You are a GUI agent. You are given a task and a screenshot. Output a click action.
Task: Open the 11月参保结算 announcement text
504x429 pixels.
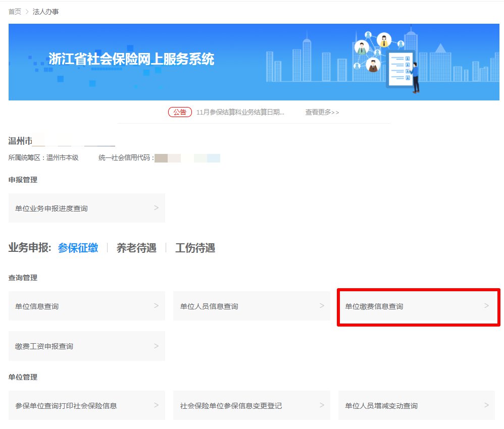(240, 112)
